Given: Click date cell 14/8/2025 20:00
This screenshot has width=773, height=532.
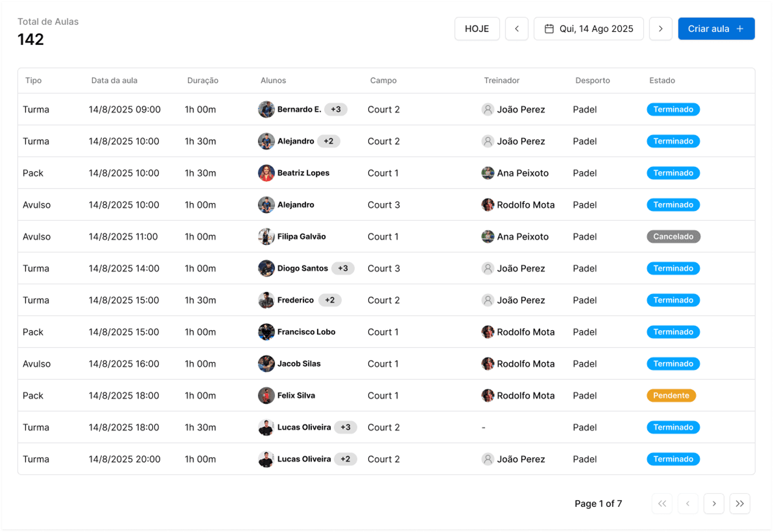Looking at the screenshot, I should click(125, 459).
